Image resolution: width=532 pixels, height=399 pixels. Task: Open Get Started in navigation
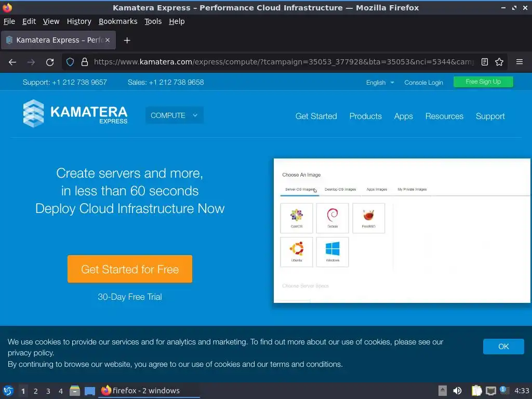pos(316,116)
